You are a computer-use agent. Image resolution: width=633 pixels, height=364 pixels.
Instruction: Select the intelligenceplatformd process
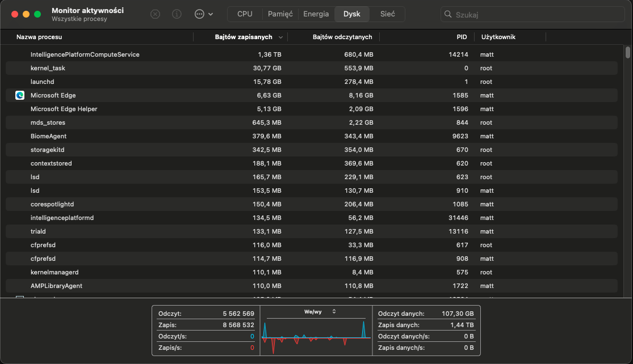click(x=312, y=218)
